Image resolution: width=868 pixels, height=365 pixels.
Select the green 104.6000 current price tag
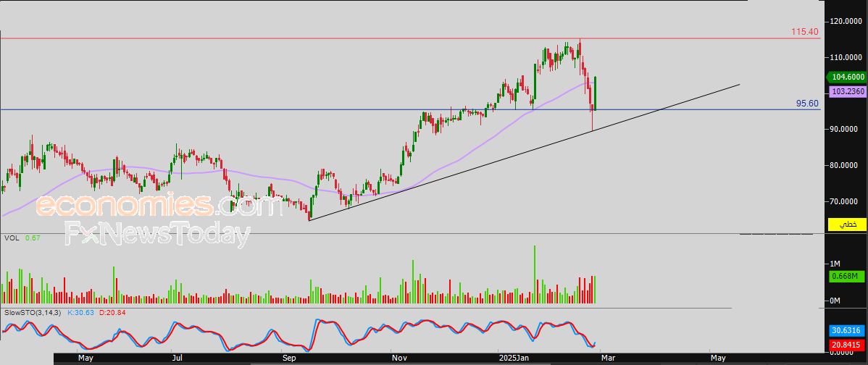846,77
